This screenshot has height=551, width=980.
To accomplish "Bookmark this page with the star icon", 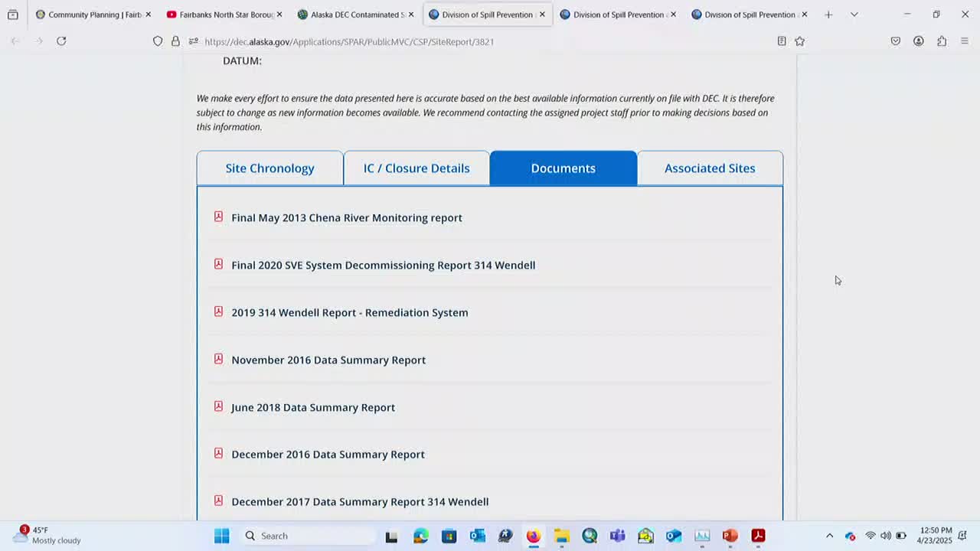I will pos(799,41).
